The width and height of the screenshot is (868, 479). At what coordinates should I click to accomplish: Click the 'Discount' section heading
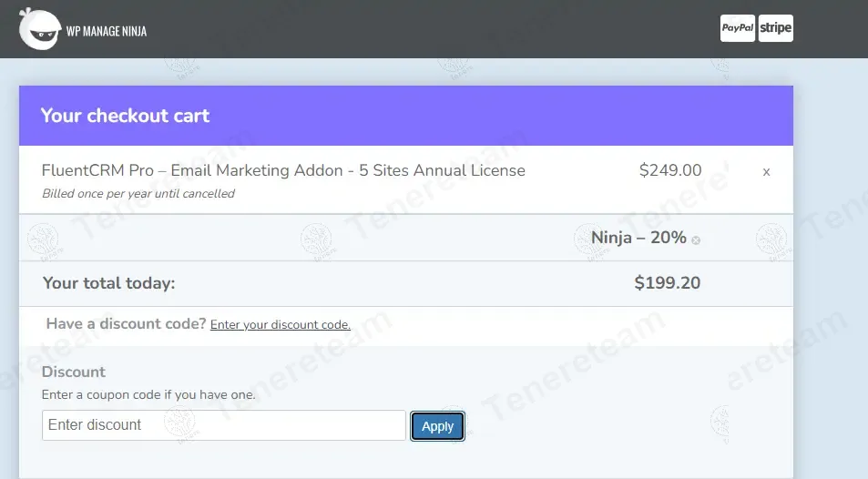73,372
